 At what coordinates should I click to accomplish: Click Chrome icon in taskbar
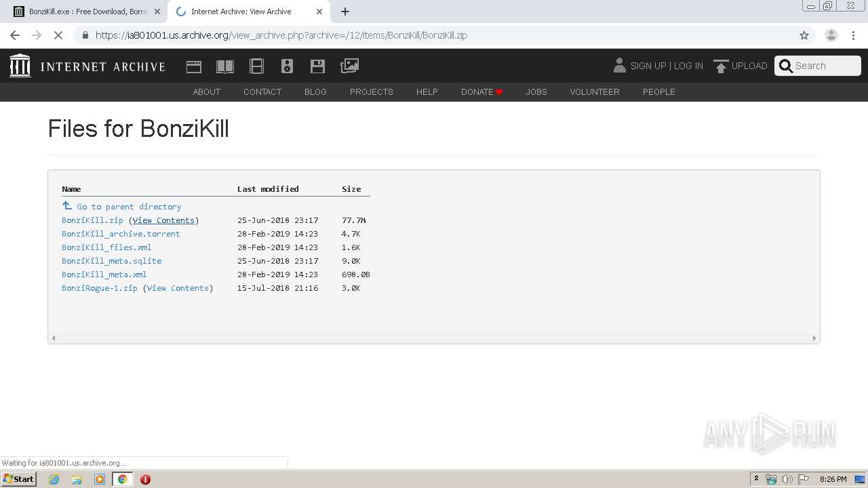(x=122, y=479)
